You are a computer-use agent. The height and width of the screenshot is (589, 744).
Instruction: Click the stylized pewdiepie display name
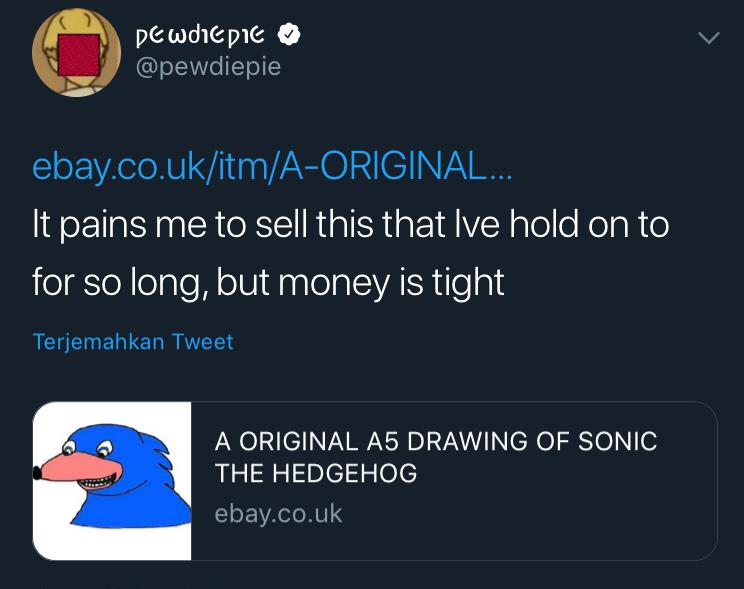pos(200,37)
